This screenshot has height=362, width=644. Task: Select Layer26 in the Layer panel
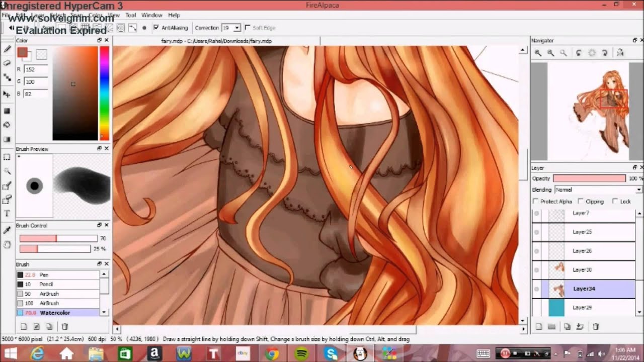584,251
